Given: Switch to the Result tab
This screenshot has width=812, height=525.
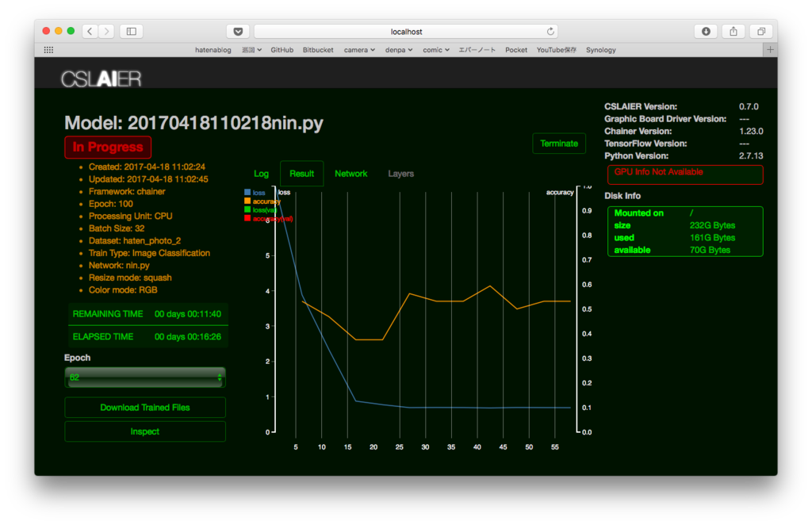Looking at the screenshot, I should (x=302, y=174).
